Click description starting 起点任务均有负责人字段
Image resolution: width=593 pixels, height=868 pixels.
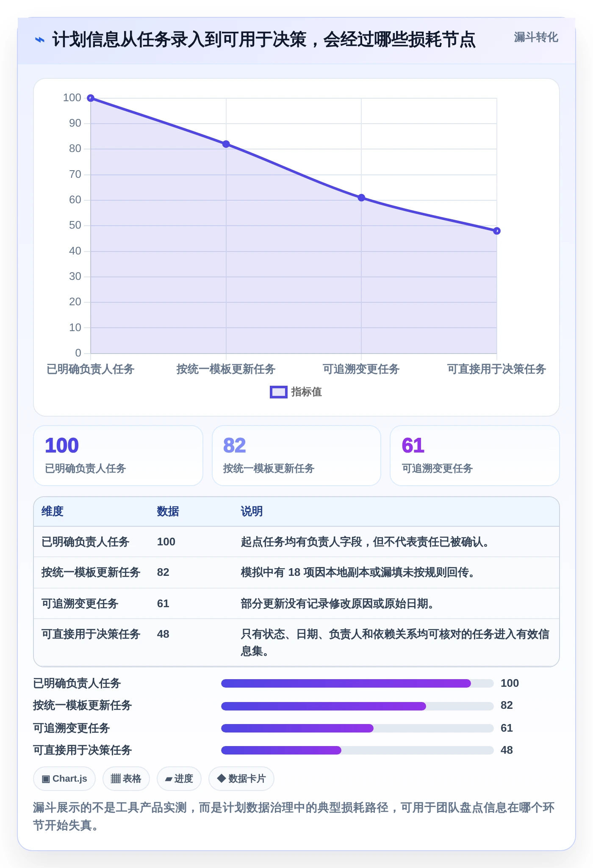pos(365,542)
